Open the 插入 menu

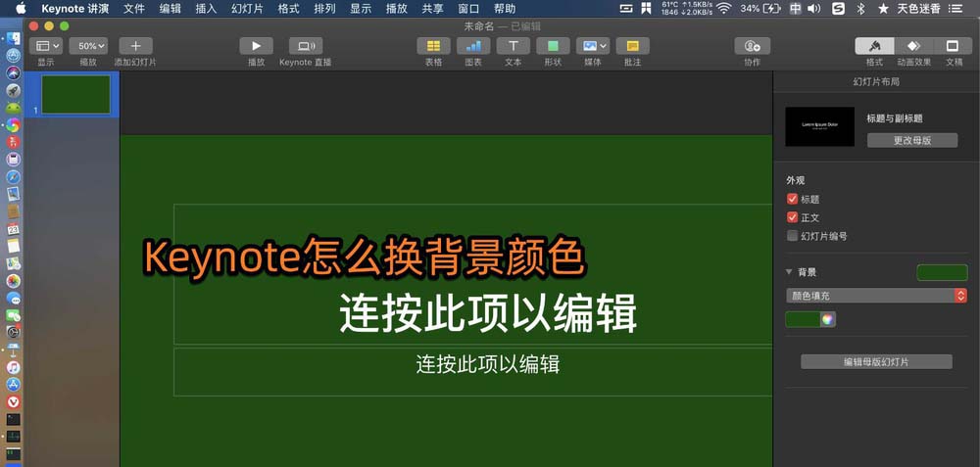206,8
